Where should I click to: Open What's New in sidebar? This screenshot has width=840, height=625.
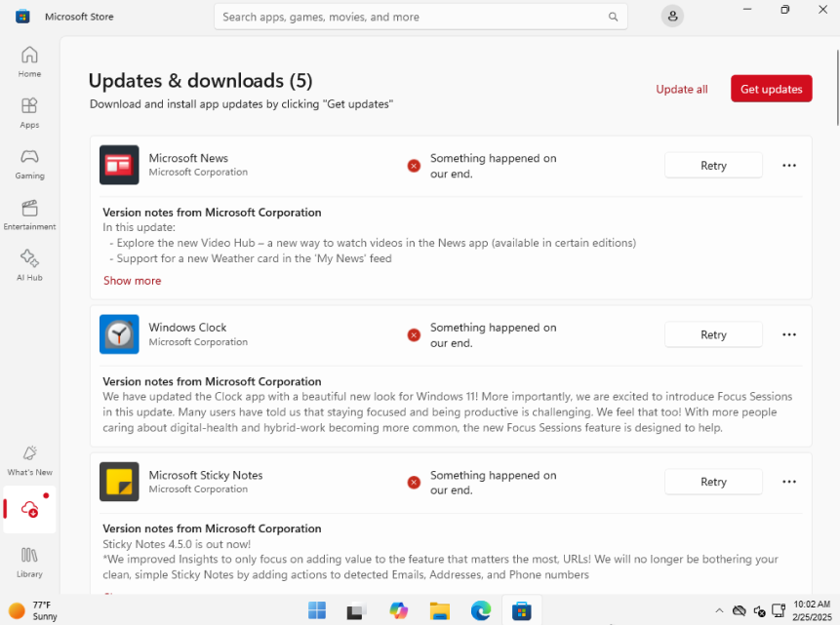[29, 460]
